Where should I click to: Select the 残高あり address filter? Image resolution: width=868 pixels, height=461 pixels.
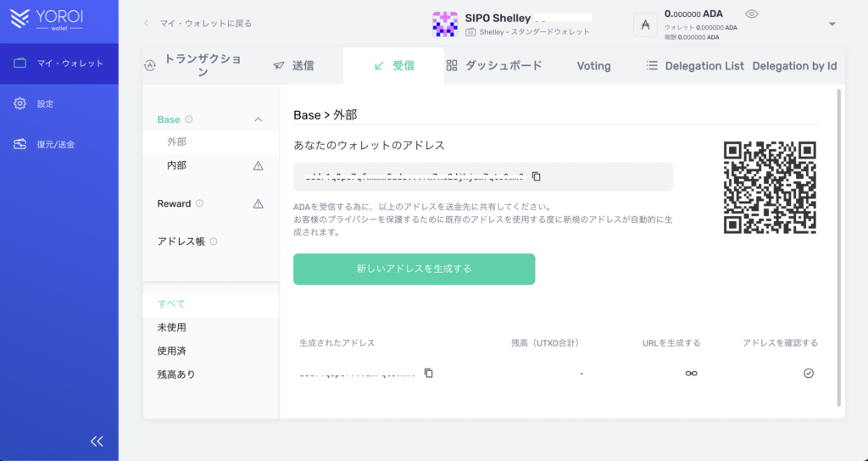(176, 374)
